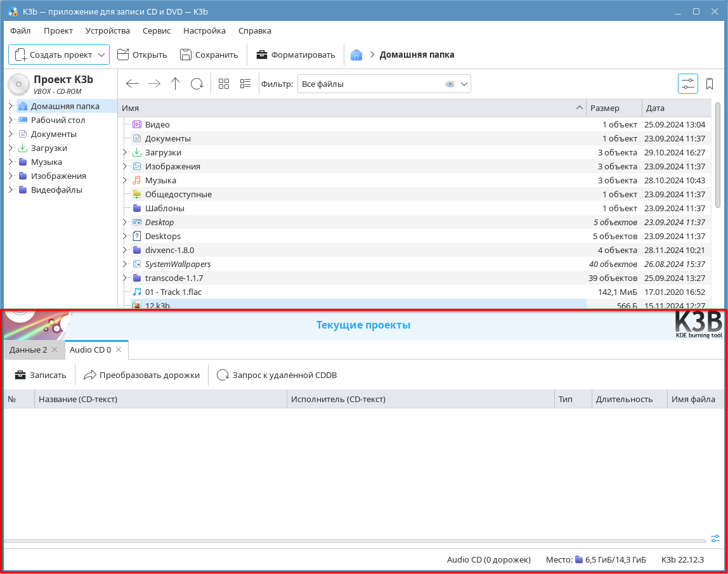Click the Home folder icon in toolbar
This screenshot has height=574, width=728.
[356, 55]
